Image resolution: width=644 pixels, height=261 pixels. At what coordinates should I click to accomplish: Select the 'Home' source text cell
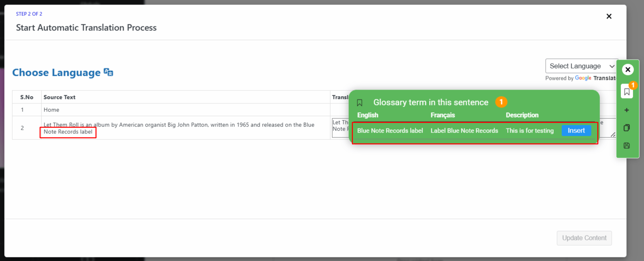click(x=51, y=110)
